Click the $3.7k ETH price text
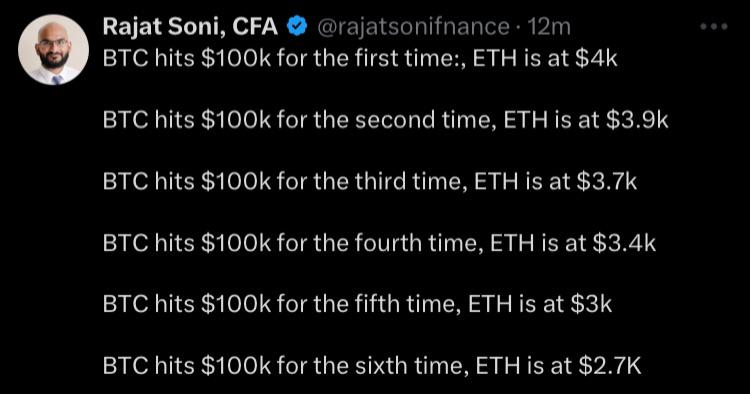Image resolution: width=750 pixels, height=394 pixels. 607,181
